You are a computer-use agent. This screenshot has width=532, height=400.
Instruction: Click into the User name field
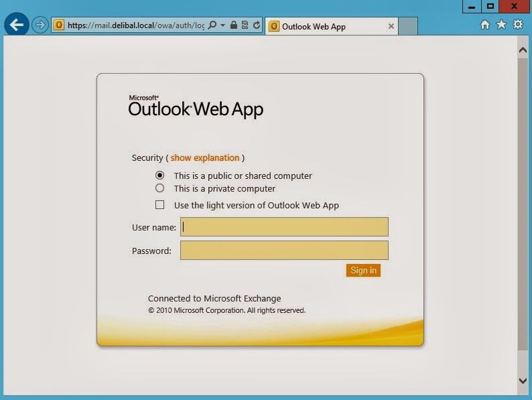tap(284, 227)
